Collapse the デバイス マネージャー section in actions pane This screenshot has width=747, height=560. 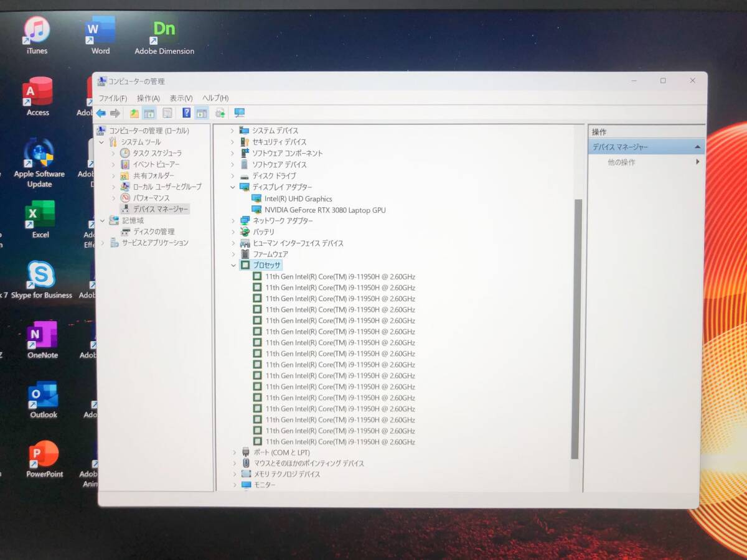point(698,147)
